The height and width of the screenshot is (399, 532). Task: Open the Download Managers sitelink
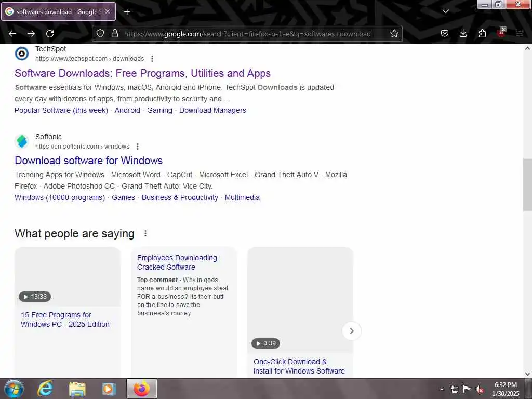tap(212, 110)
